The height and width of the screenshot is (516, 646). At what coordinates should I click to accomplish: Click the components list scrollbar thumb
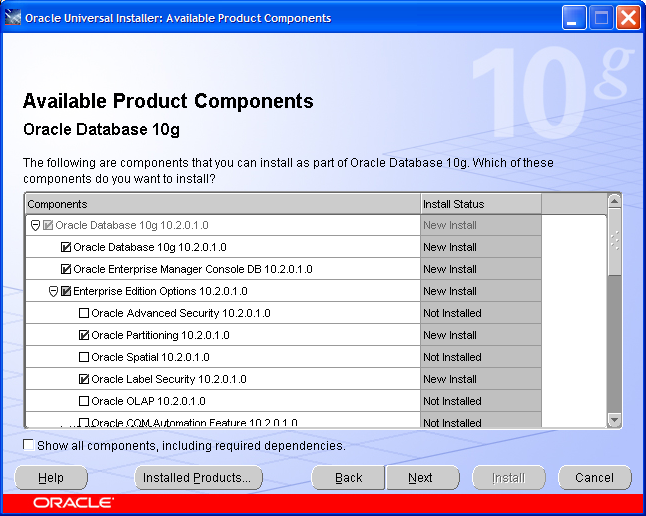[614, 242]
